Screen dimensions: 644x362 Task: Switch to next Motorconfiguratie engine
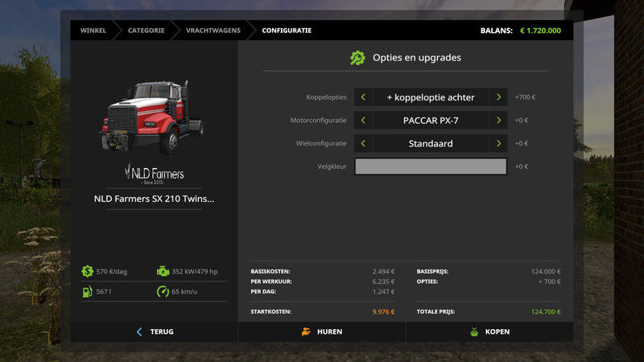[x=498, y=121]
